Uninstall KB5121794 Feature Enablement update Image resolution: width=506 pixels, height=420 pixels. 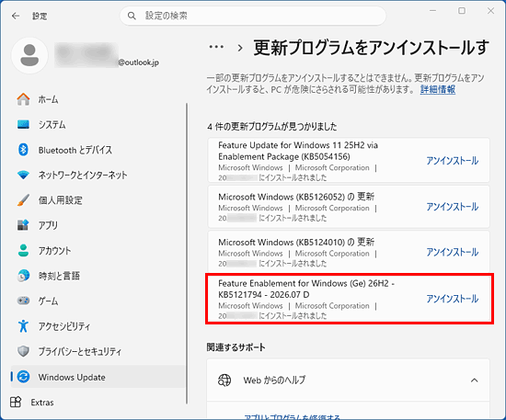(452, 299)
